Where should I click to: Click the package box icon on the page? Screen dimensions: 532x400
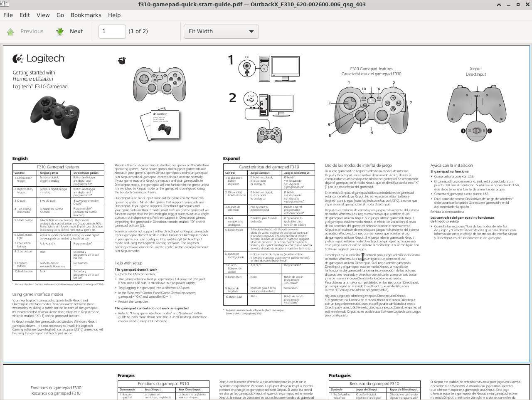point(121,61)
